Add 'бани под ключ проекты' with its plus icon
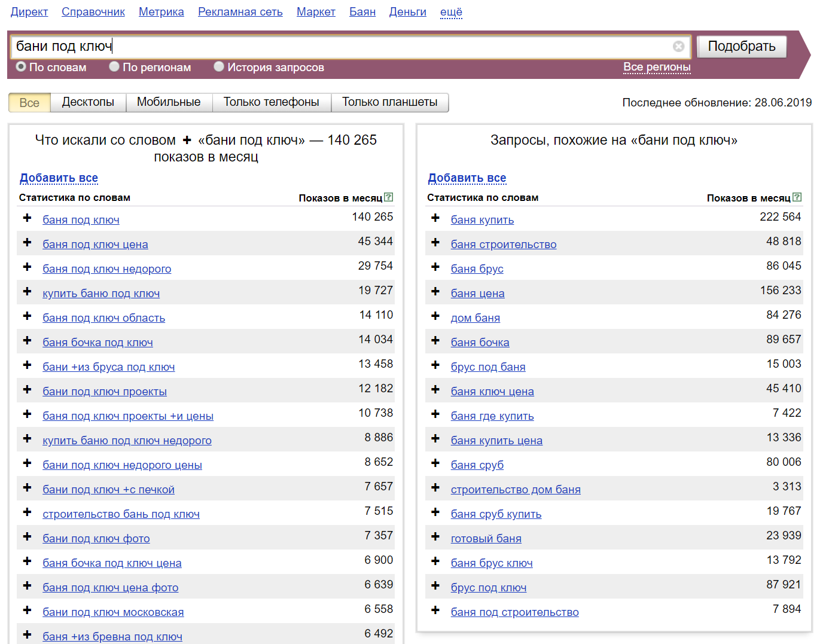 coord(27,390)
